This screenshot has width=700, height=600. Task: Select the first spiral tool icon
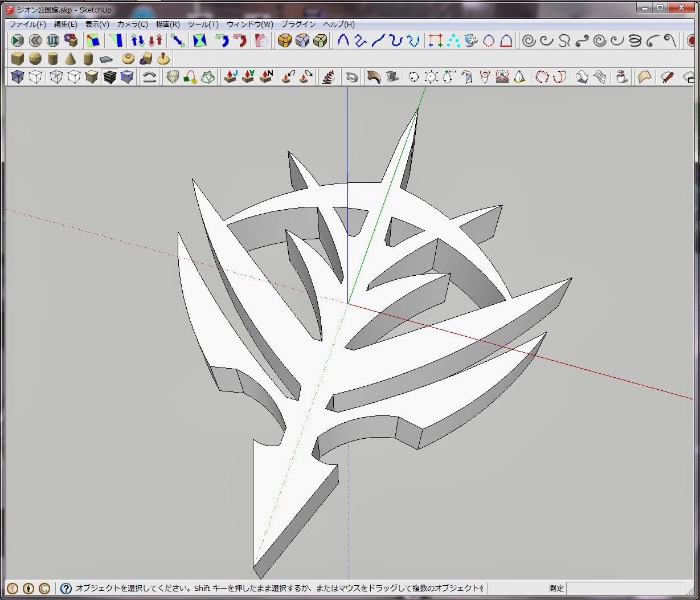point(529,40)
